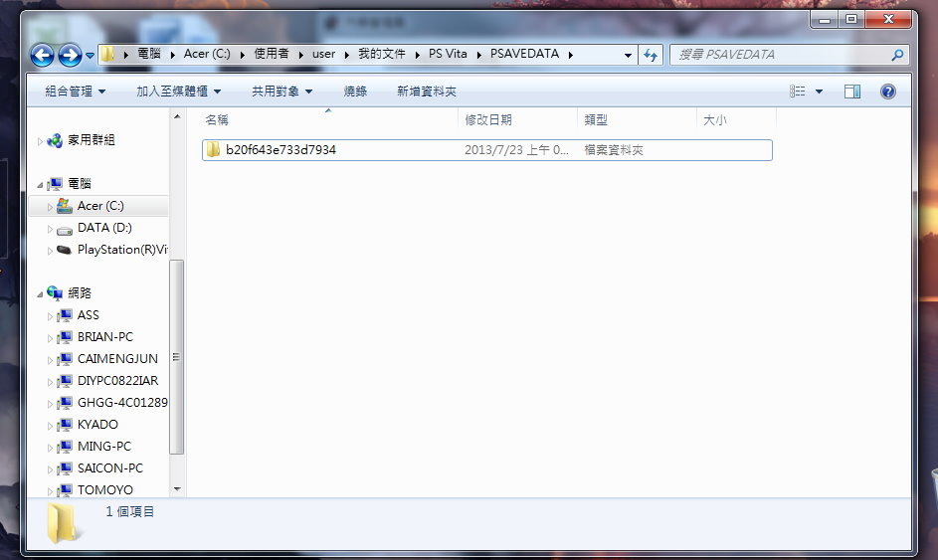Toggle the preview pane

(852, 92)
